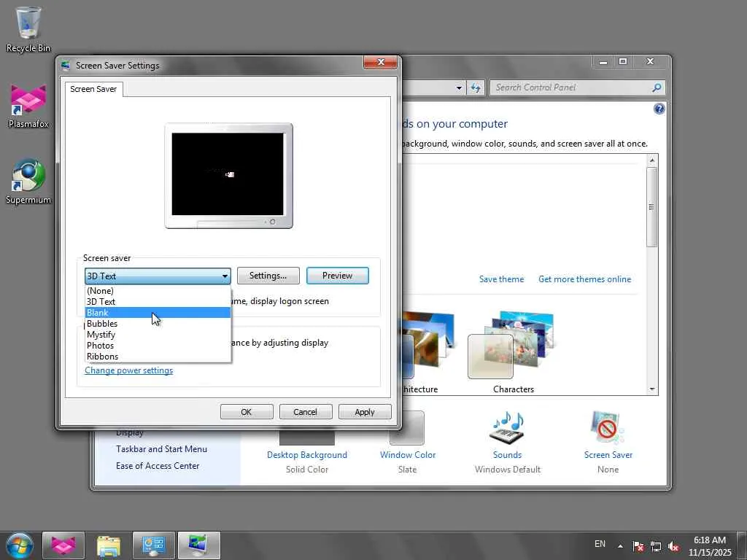
Task: Select the Plasmafox desktop shortcut
Action: click(28, 106)
